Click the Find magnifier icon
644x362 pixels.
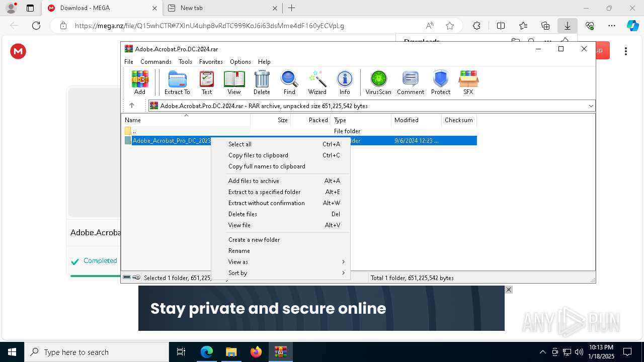[x=289, y=82]
